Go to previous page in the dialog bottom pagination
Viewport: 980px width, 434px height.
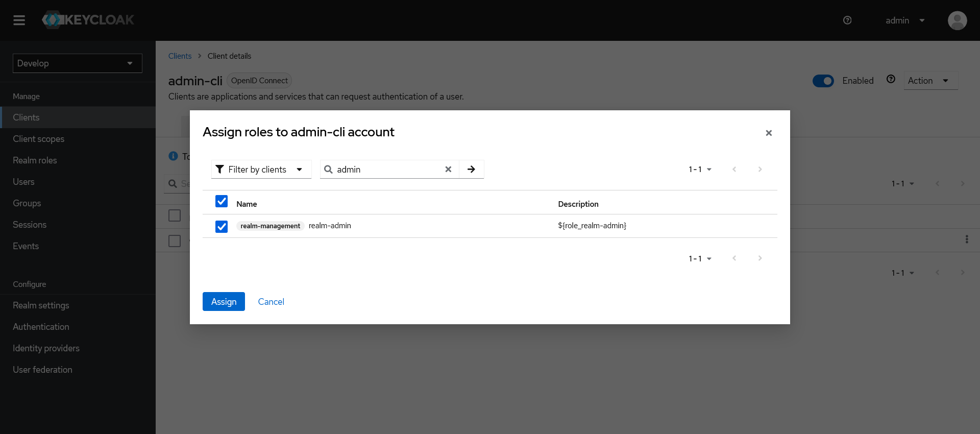(x=734, y=258)
